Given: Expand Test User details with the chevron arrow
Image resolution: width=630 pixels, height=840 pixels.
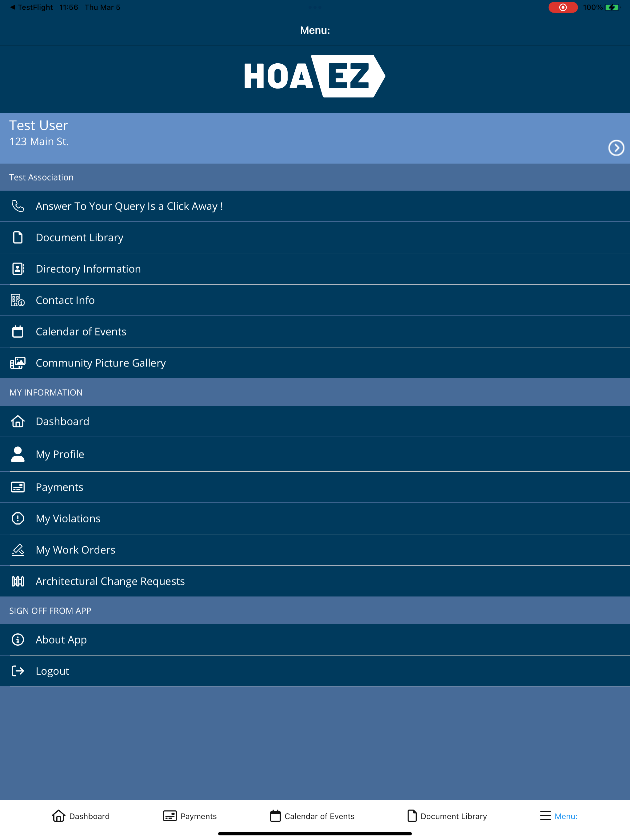Looking at the screenshot, I should click(x=616, y=148).
